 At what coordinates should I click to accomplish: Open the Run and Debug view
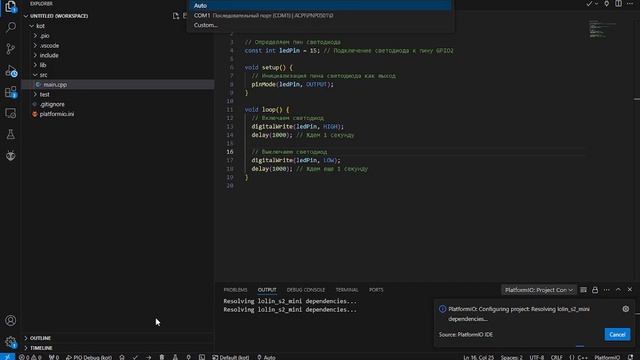[11, 71]
